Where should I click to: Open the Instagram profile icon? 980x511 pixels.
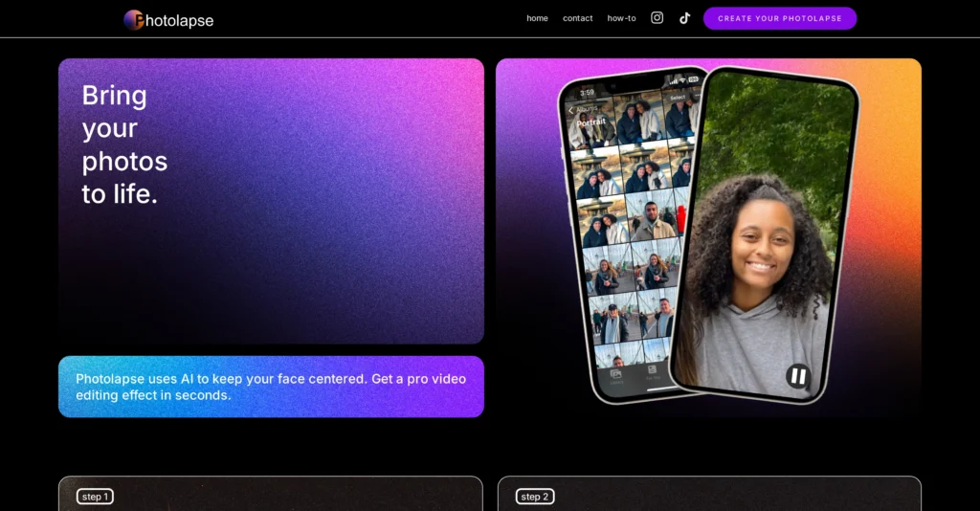click(657, 18)
